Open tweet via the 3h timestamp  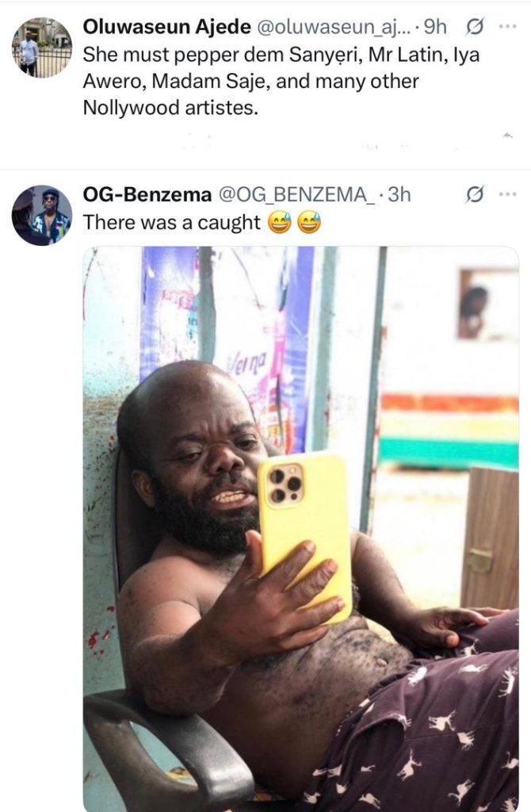click(399, 195)
